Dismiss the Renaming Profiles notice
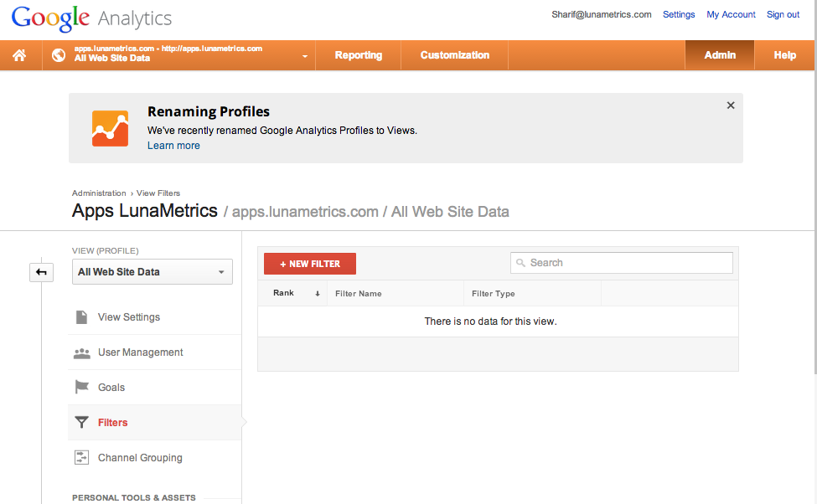Viewport: 817px width, 504px height. pos(731,105)
